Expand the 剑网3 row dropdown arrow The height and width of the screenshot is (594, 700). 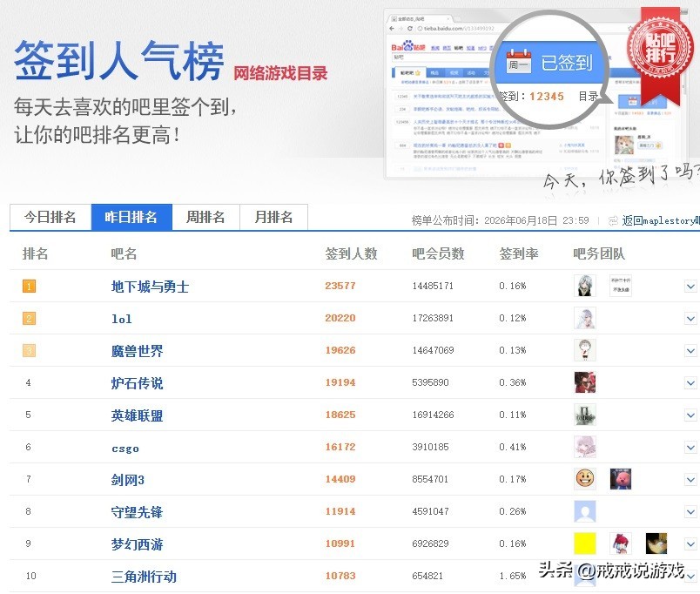[x=690, y=479]
